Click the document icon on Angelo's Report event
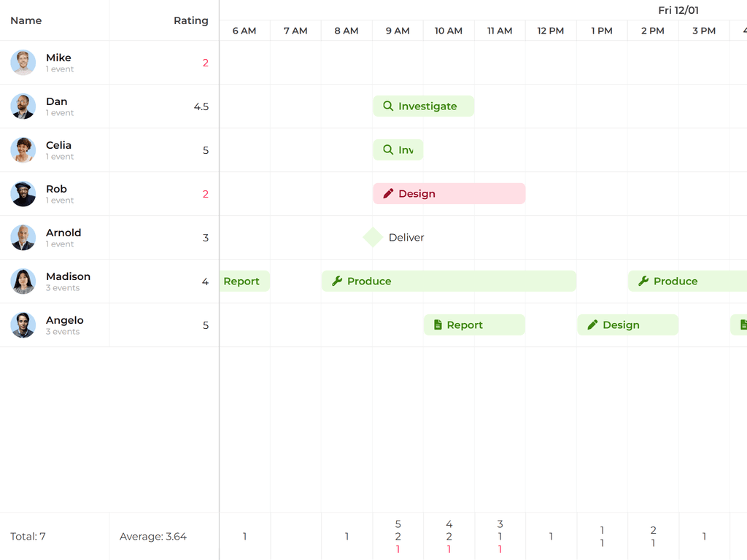This screenshot has width=747, height=560. 438,325
